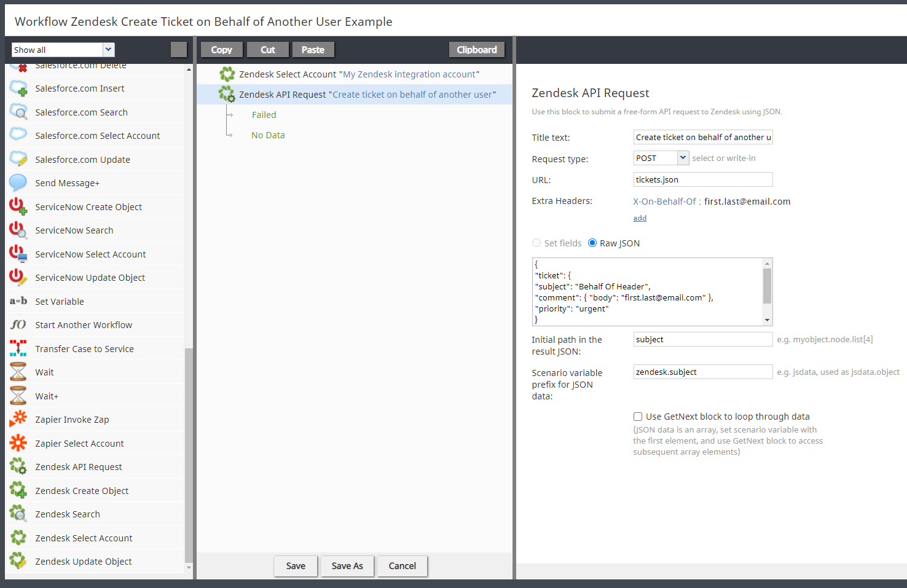This screenshot has height=588, width=907.
Task: Select the ServiceNow Select Account icon
Action: pos(18,254)
